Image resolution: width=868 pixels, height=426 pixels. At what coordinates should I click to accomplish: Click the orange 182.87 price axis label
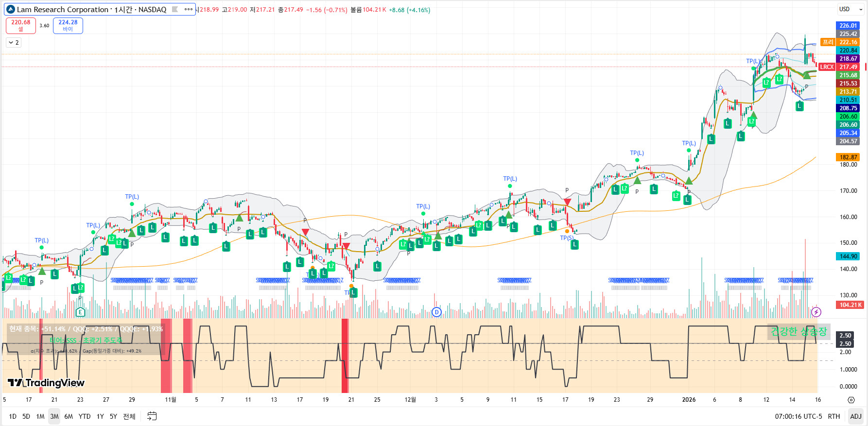(x=848, y=157)
